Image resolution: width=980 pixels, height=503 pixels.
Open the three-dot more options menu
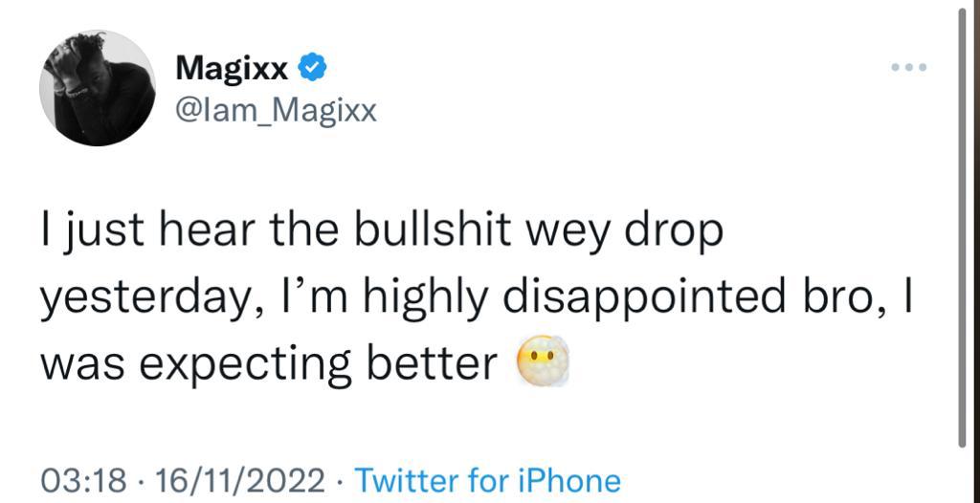908,67
